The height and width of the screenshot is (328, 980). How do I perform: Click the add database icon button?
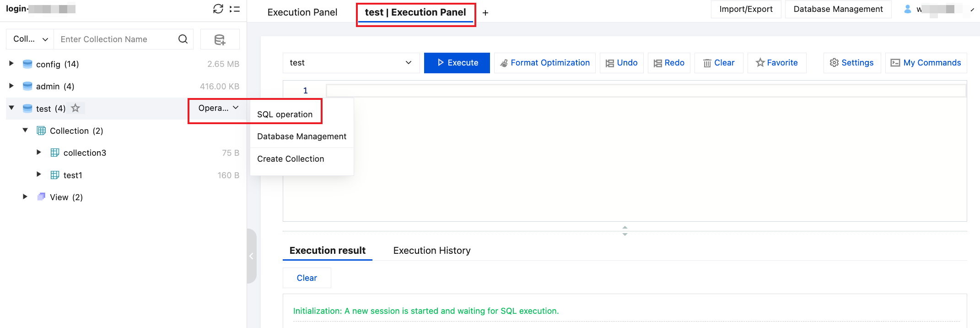(220, 39)
